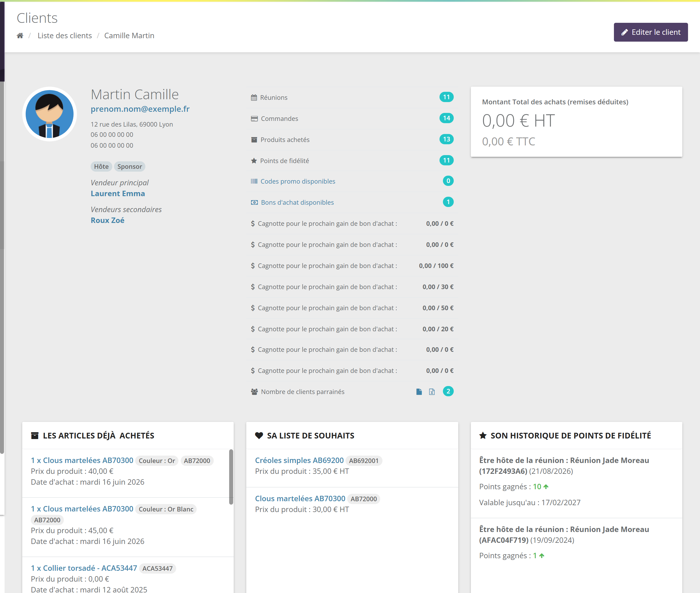Open wishlist Clous martelées AB70300
Viewport: 700px width, 593px height.
(x=300, y=499)
